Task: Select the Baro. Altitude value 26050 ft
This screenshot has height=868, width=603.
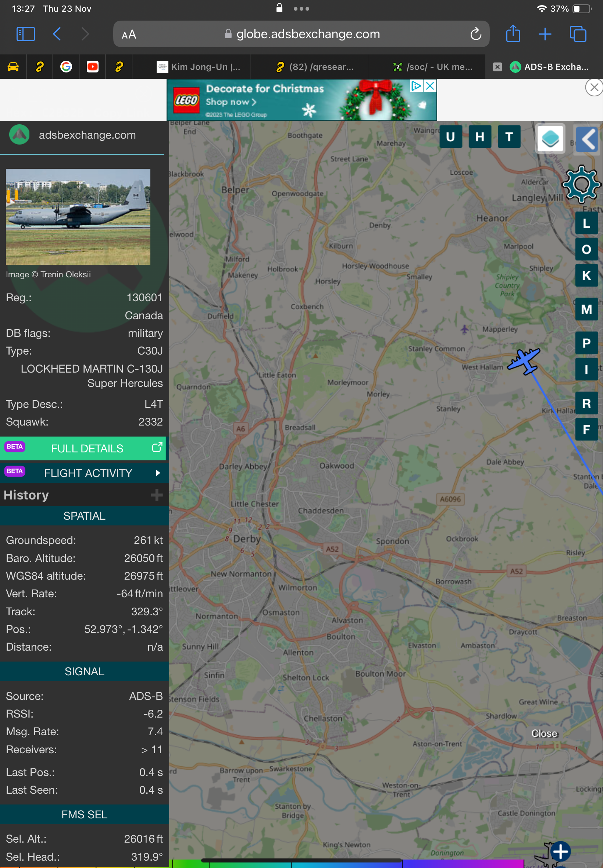Action: coord(143,558)
